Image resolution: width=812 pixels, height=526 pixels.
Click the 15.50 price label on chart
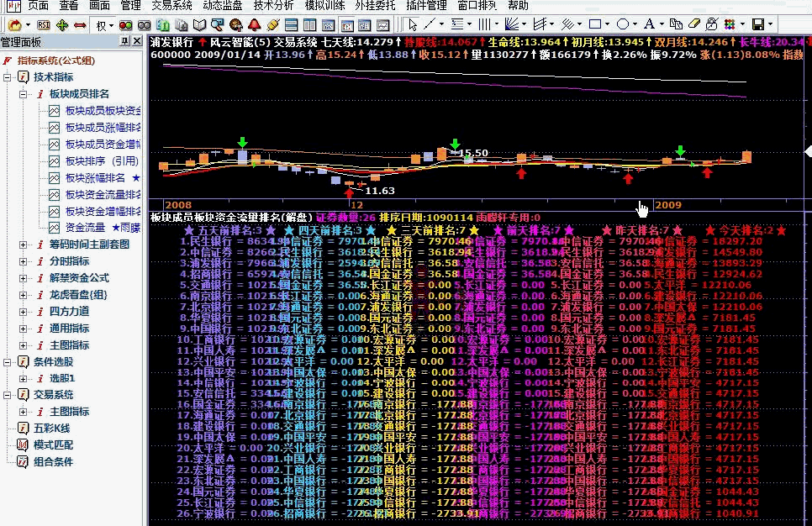473,153
